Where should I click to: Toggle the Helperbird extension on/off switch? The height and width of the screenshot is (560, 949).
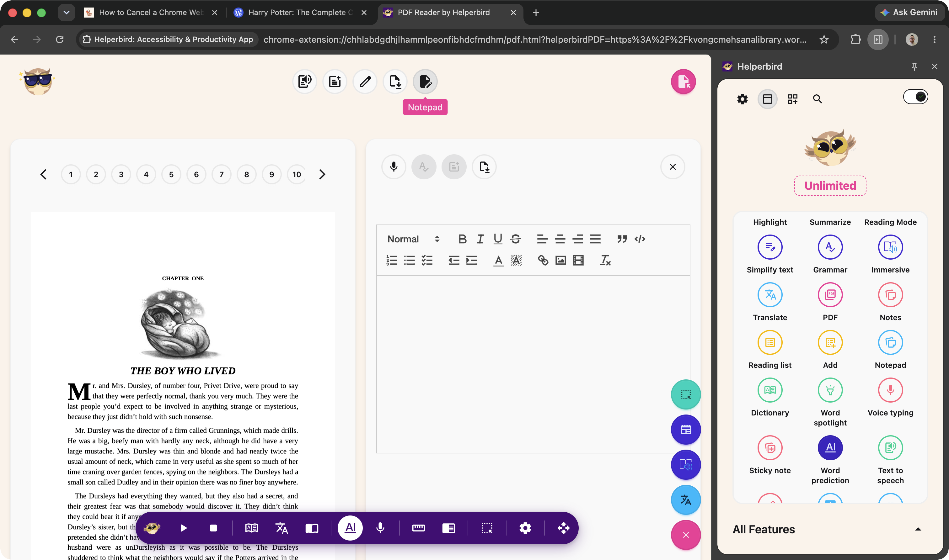[x=915, y=97]
